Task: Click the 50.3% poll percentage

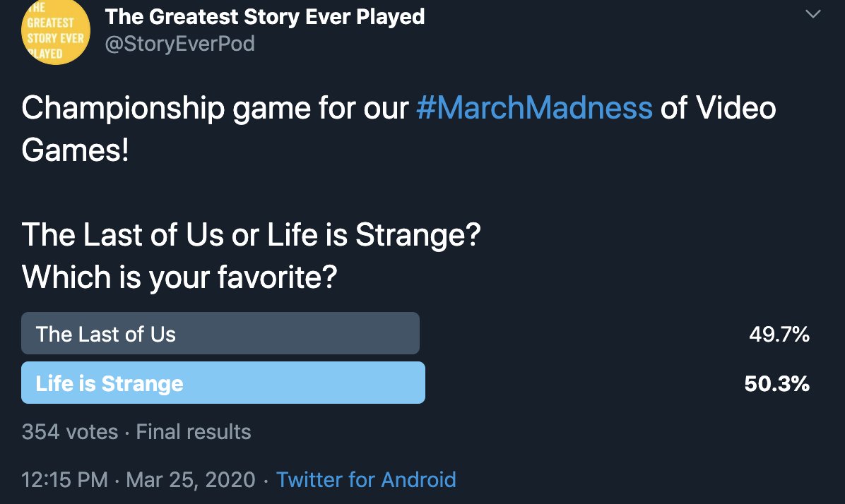Action: click(776, 384)
